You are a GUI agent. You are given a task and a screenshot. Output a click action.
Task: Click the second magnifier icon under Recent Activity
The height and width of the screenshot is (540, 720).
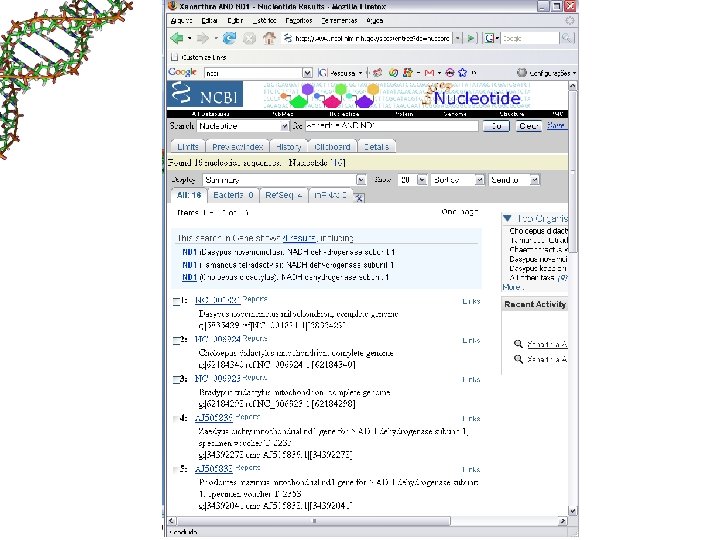[x=518, y=359]
